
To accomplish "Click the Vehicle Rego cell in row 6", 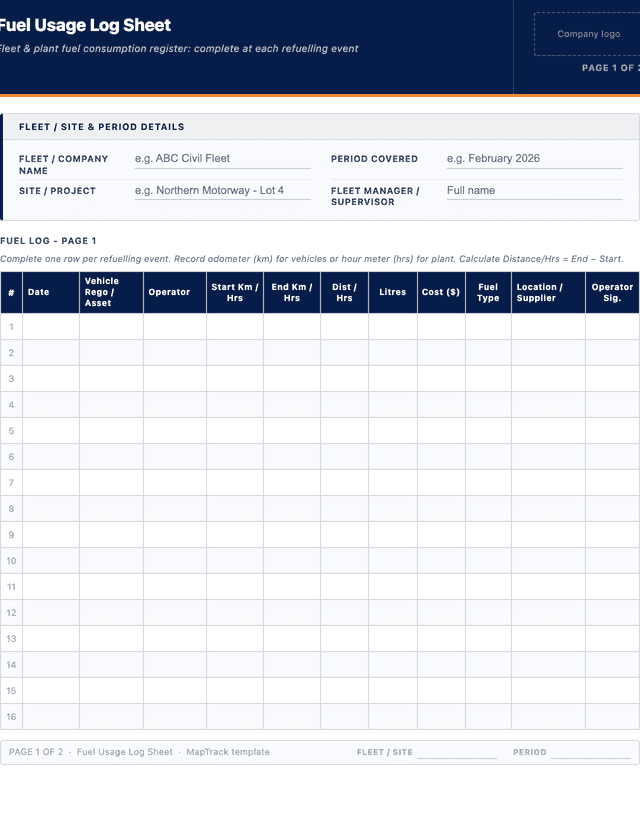I will click(111, 457).
